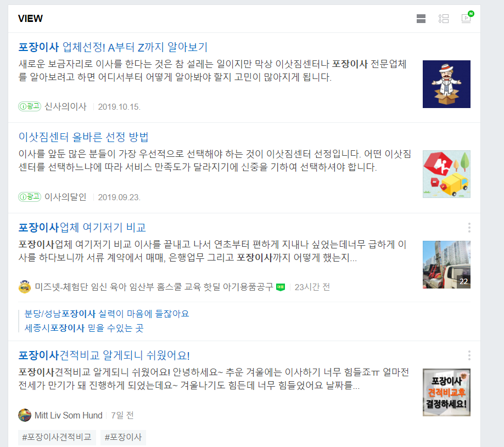Click the 미즈넷 cafe profile icon
Viewport: 504px width, 447px height.
tap(25, 287)
